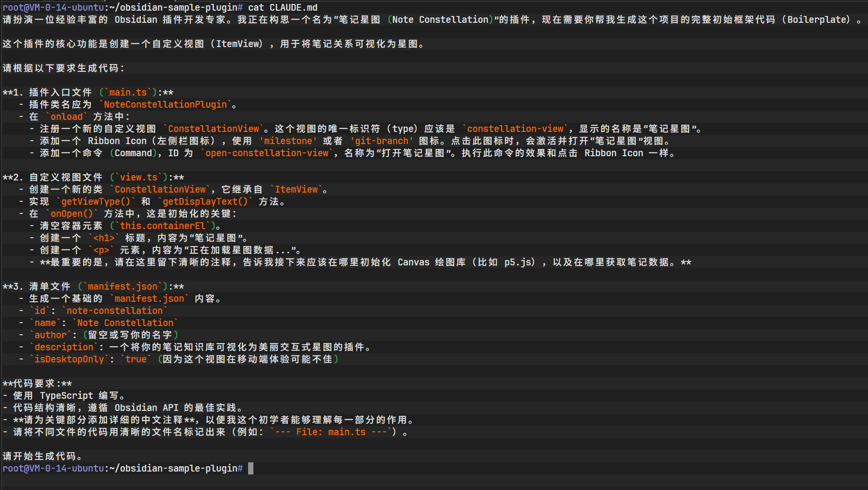Click the terminal cursor at the last prompt
The height and width of the screenshot is (490, 868).
tap(250, 468)
